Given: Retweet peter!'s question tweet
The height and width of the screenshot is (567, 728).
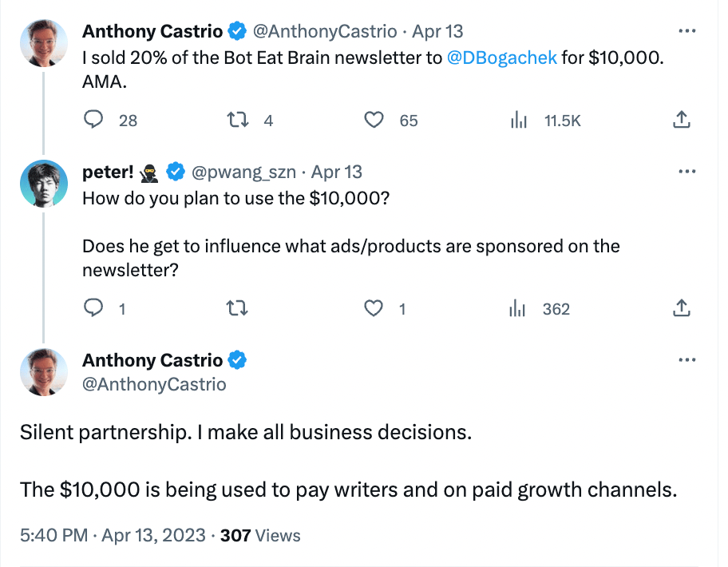Looking at the screenshot, I should (237, 308).
